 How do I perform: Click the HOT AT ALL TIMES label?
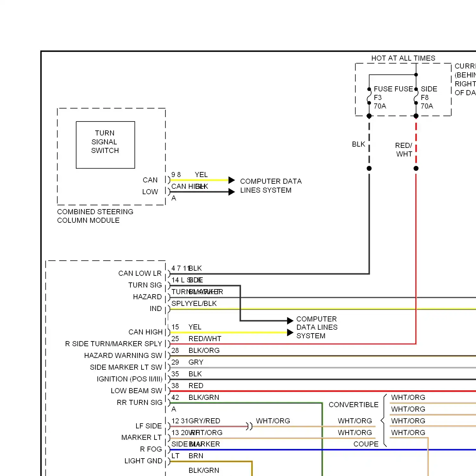coord(403,58)
